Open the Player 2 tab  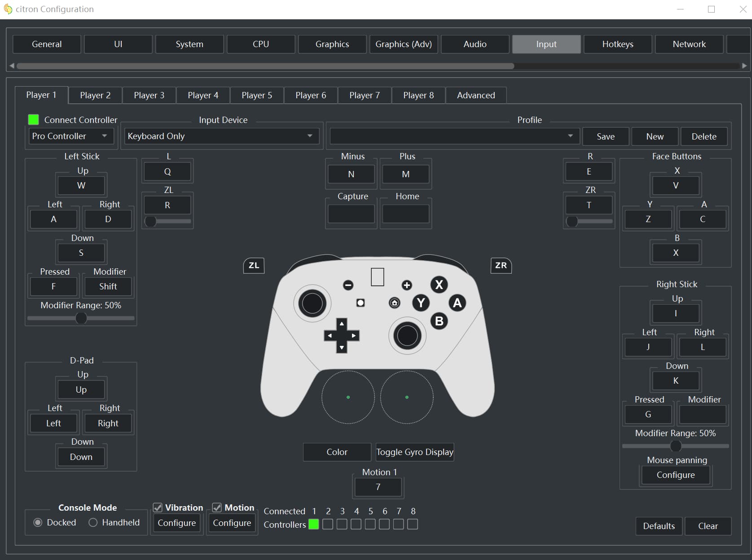tap(95, 95)
